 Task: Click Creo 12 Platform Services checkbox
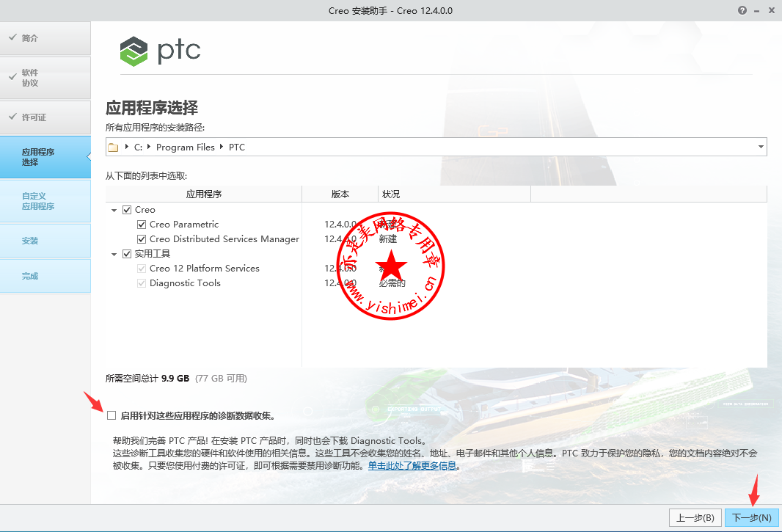(x=142, y=269)
